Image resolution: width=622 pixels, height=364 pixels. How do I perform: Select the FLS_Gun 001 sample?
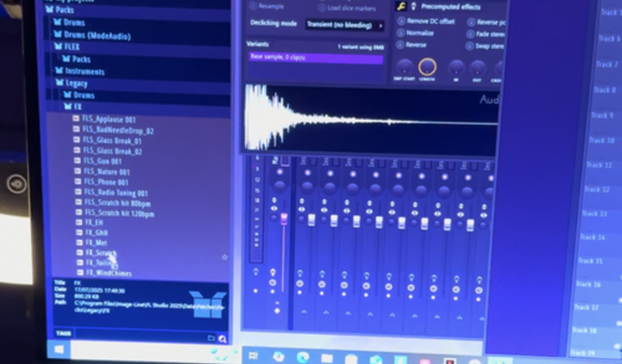pyautogui.click(x=102, y=162)
